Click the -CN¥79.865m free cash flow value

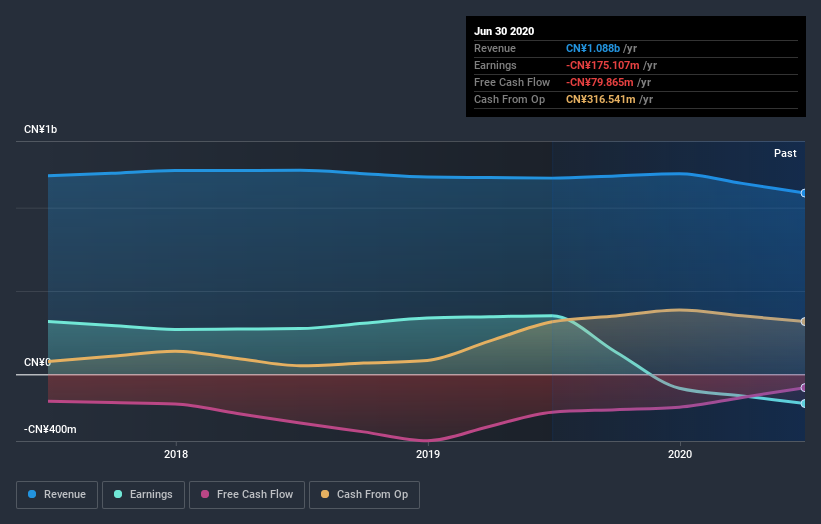600,82
